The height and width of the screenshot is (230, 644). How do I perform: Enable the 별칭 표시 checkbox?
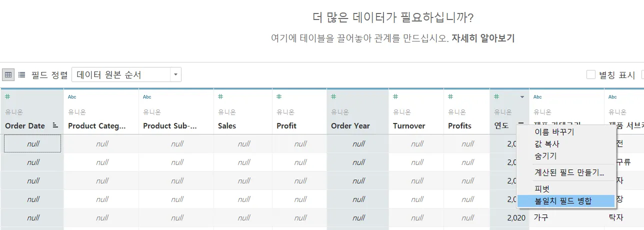[x=591, y=75]
